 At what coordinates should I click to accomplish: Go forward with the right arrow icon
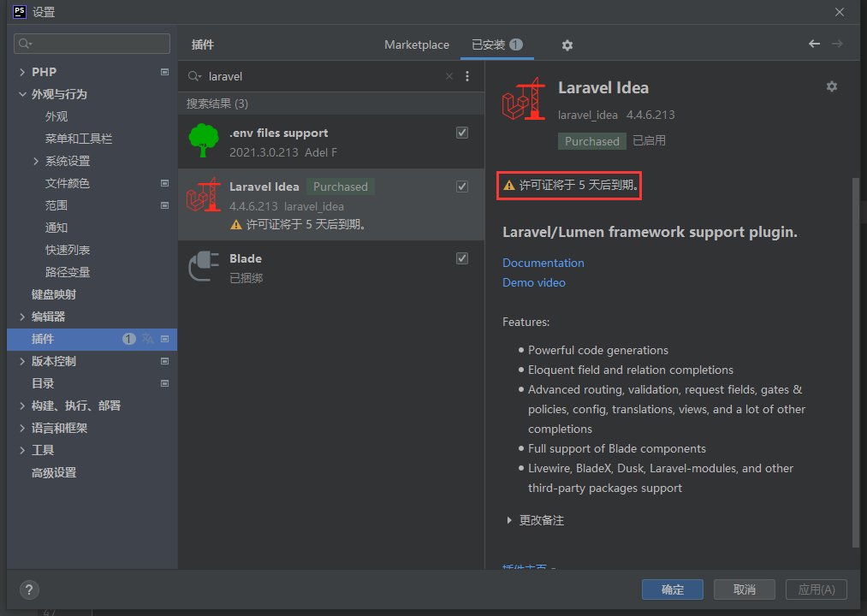(837, 44)
